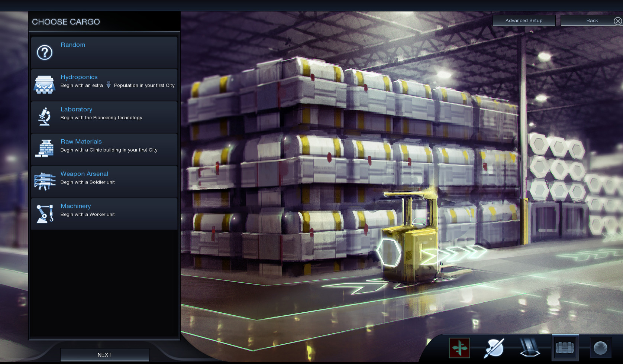Select the Random cargo option

[x=104, y=52]
